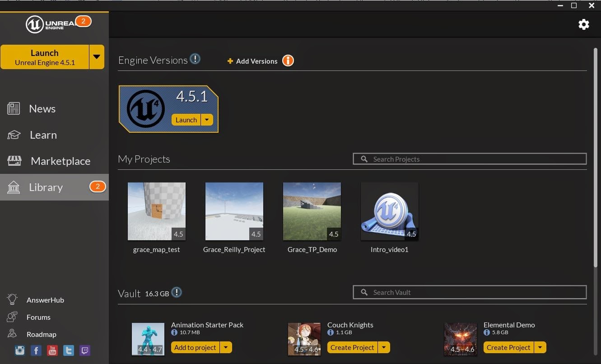Add Animation Starter Pack to project

pos(195,347)
